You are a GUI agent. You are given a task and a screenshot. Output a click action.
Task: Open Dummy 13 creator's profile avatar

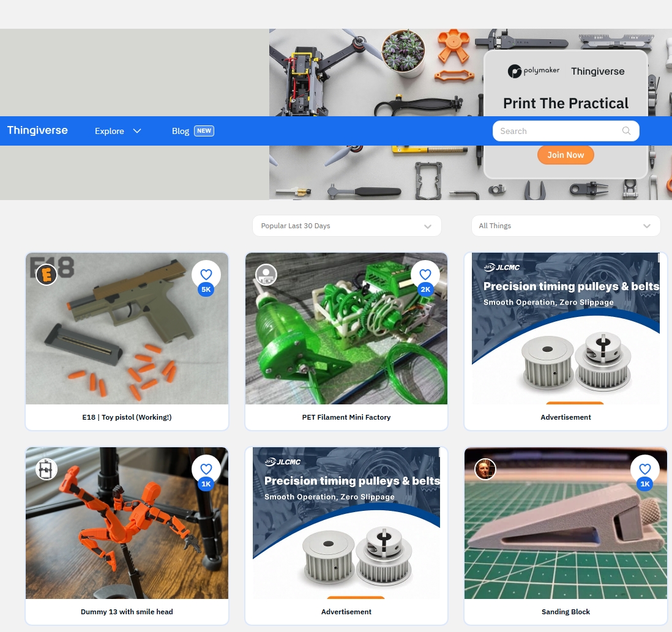point(47,469)
